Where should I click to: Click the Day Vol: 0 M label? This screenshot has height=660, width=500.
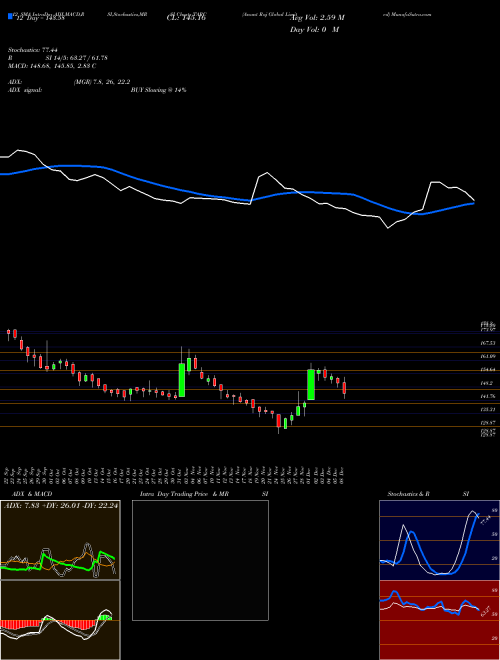[314, 30]
